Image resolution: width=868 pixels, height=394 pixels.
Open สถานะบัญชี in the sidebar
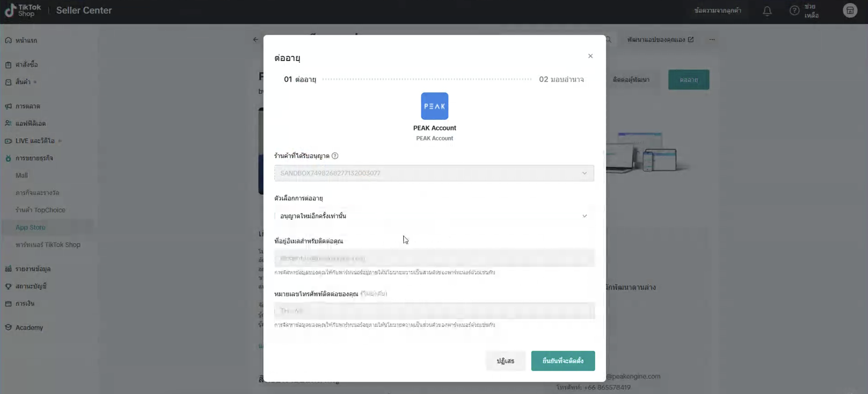click(x=31, y=286)
